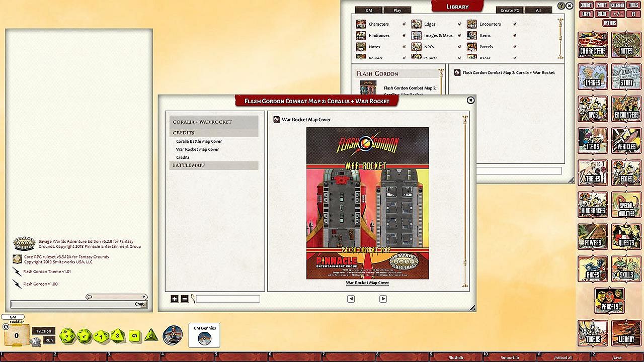Open the Options button
The image size is (644, 362).
pos(610,23)
